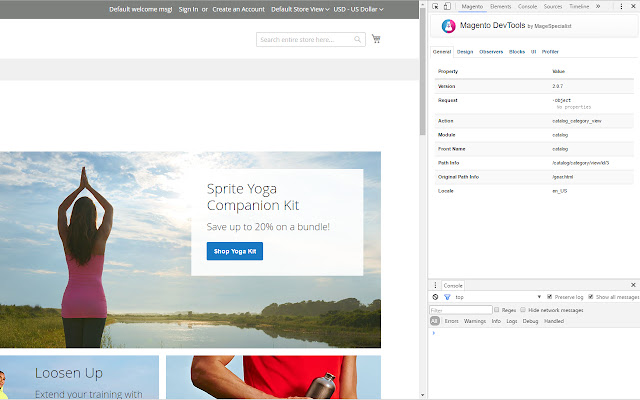The image size is (640, 400).
Task: Open the Timeline tab
Action: coord(579,7)
